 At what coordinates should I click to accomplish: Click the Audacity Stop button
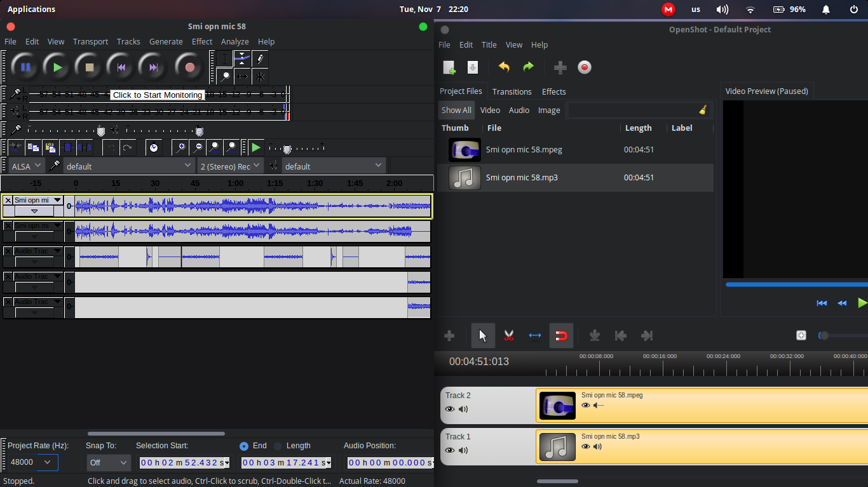[x=90, y=67]
